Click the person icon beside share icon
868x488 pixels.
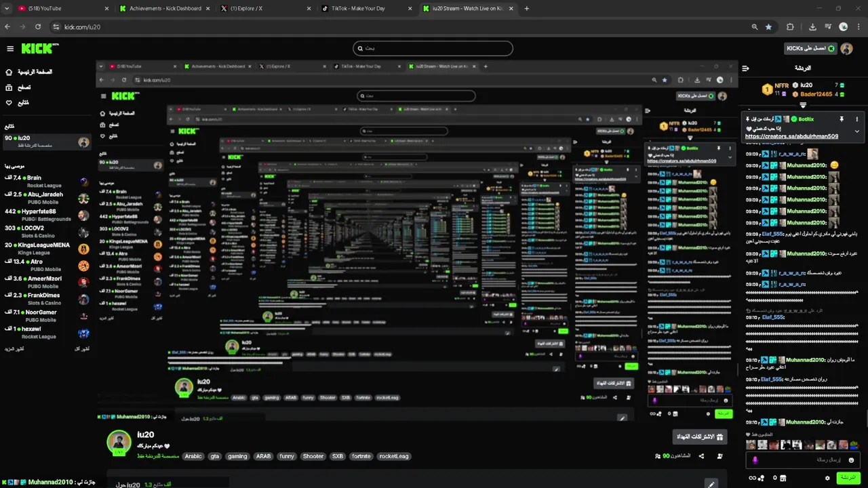click(719, 456)
